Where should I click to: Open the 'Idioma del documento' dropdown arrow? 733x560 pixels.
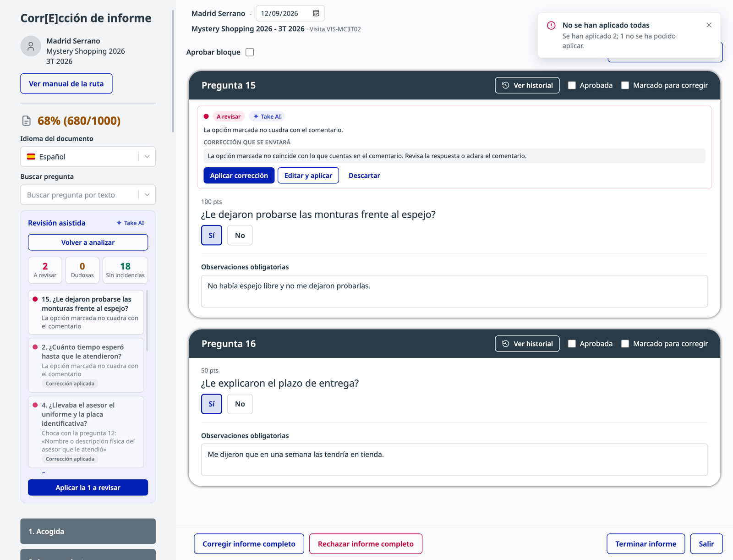(x=147, y=157)
